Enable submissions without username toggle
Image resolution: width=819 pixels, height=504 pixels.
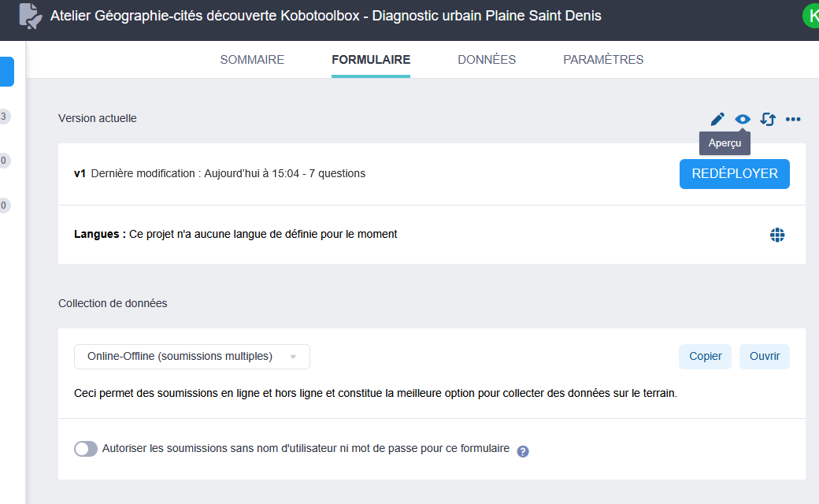click(86, 449)
